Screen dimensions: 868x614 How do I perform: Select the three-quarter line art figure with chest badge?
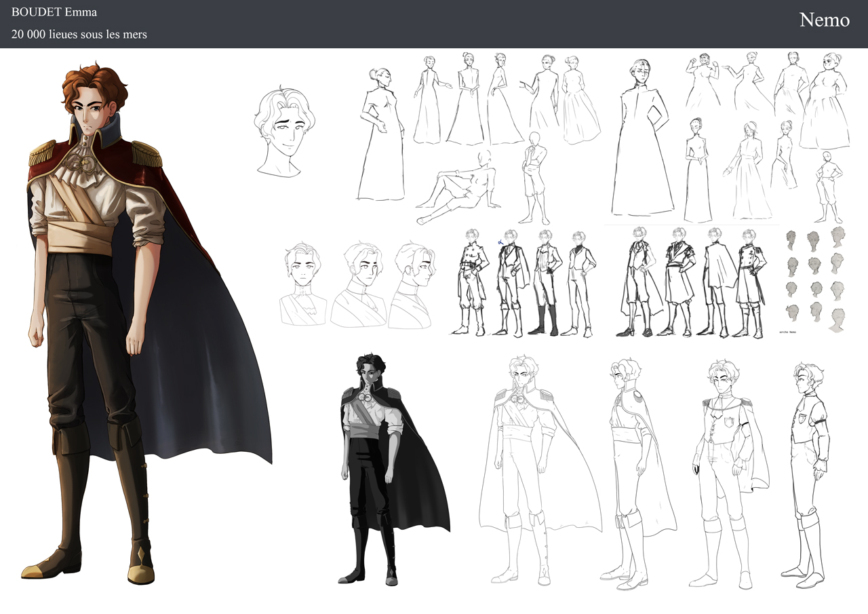click(730, 473)
